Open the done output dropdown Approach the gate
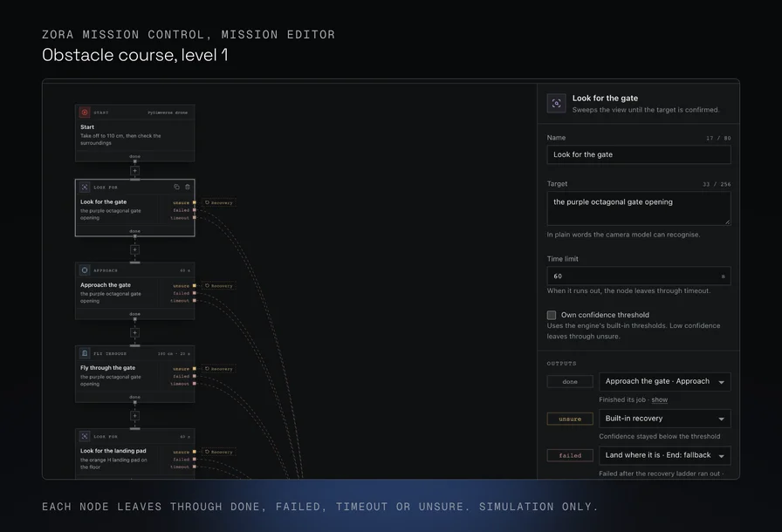The width and height of the screenshot is (782, 532). (665, 382)
